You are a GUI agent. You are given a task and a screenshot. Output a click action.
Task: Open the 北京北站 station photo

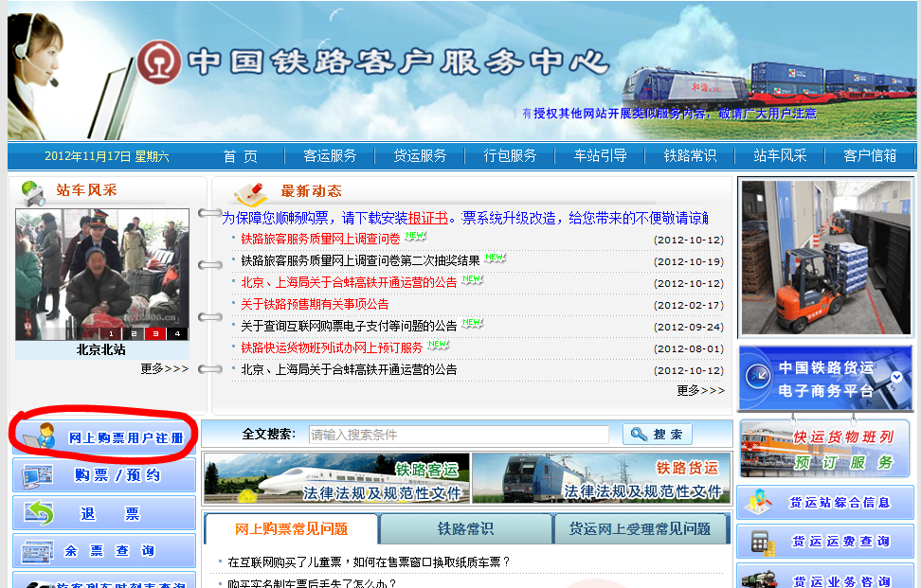point(102,275)
